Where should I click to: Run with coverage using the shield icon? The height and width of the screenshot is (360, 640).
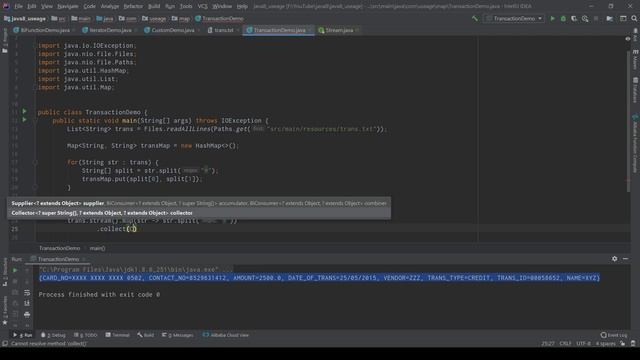[x=574, y=18]
